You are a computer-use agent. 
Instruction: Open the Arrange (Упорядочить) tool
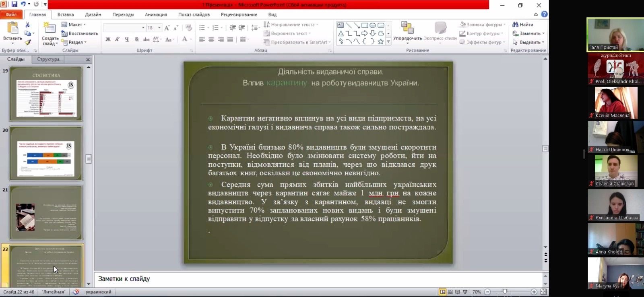coord(407,31)
